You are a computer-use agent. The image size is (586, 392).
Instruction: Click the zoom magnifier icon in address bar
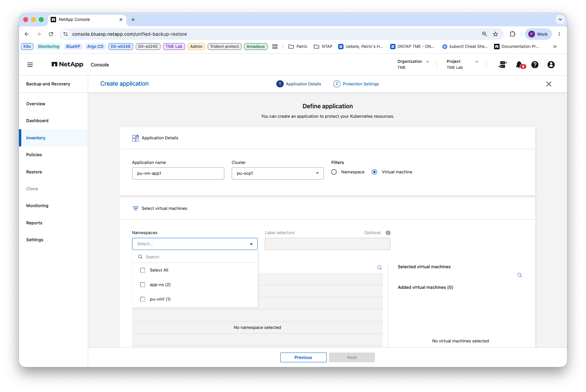[484, 34]
